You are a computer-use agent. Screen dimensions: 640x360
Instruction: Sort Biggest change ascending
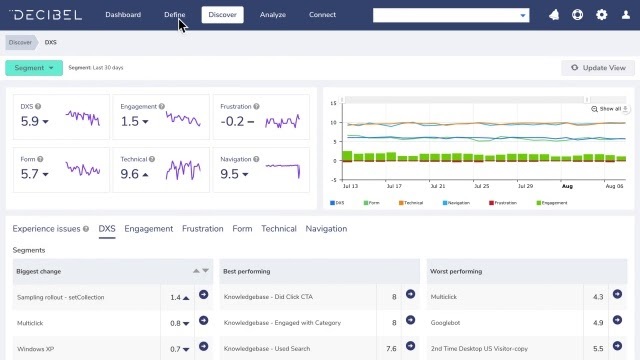pos(196,271)
